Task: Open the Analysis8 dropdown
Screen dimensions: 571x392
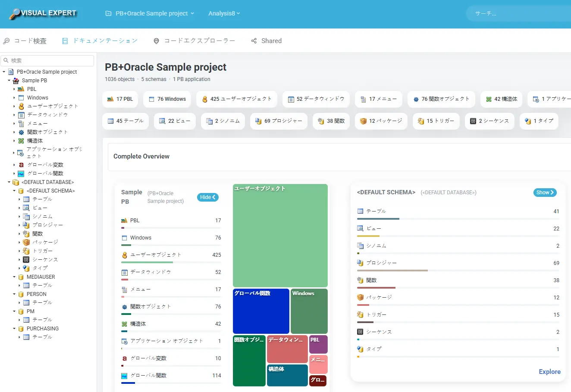Action: 224,13
